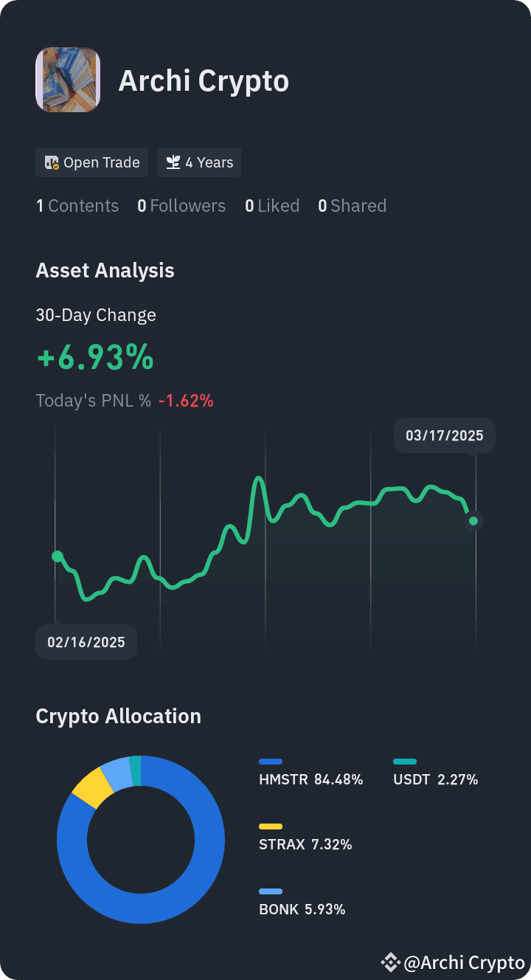The height and width of the screenshot is (980, 531).
Task: View the Liked count
Action: [x=272, y=206]
